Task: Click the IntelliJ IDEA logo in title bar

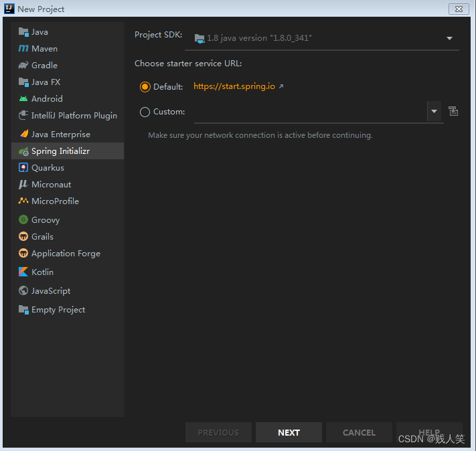Action: pyautogui.click(x=9, y=9)
